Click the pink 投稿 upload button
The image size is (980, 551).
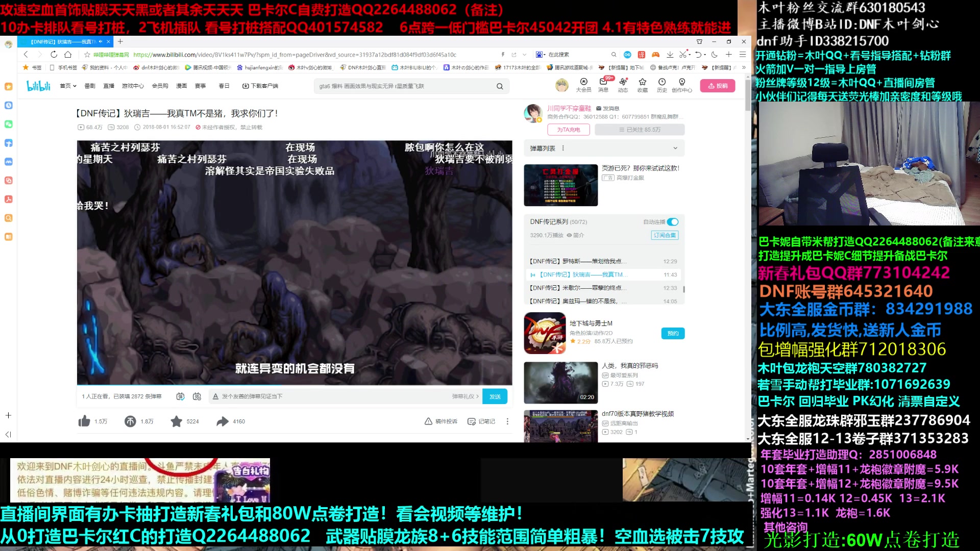tap(718, 86)
